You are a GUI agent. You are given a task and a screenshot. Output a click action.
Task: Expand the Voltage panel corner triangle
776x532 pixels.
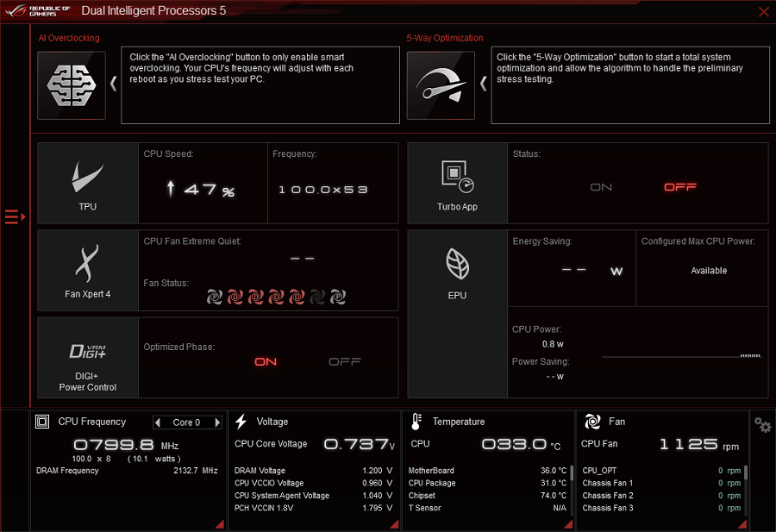[394, 524]
